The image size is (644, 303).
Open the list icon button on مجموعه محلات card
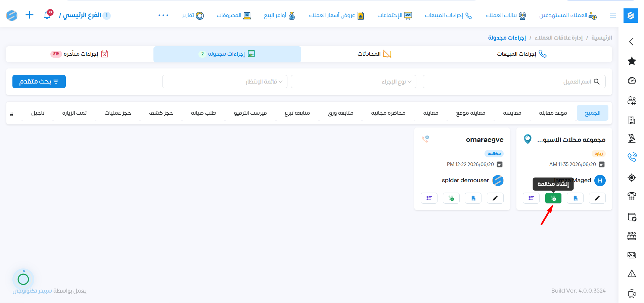pos(531,198)
